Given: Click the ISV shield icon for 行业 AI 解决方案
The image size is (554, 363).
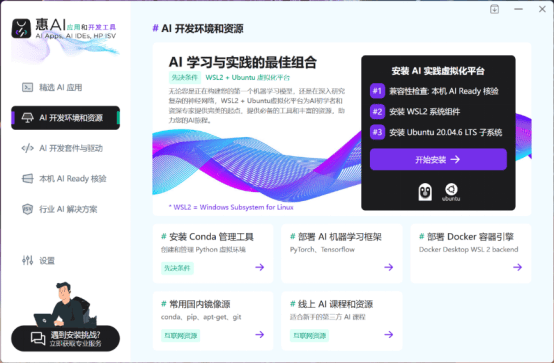Looking at the screenshot, I should pyautogui.click(x=28, y=209).
